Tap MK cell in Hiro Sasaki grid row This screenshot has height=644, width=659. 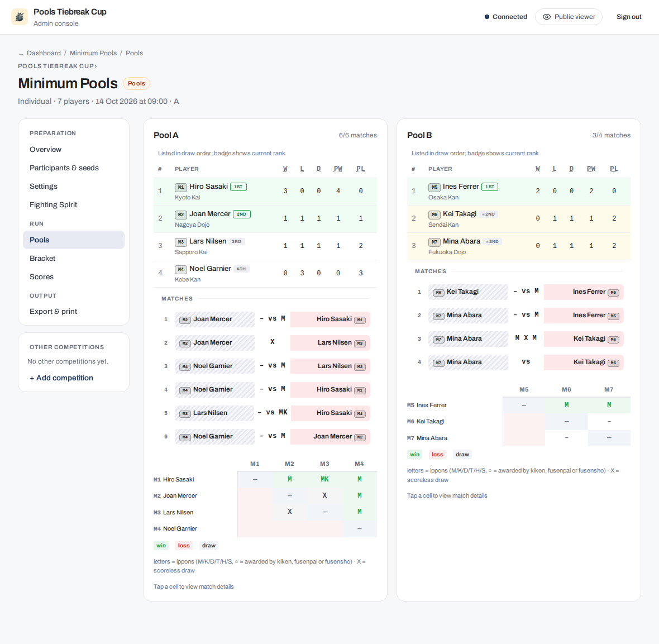click(324, 479)
